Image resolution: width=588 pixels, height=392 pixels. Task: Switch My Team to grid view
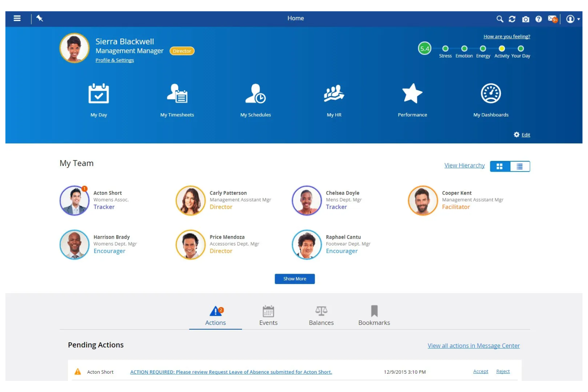pyautogui.click(x=499, y=166)
